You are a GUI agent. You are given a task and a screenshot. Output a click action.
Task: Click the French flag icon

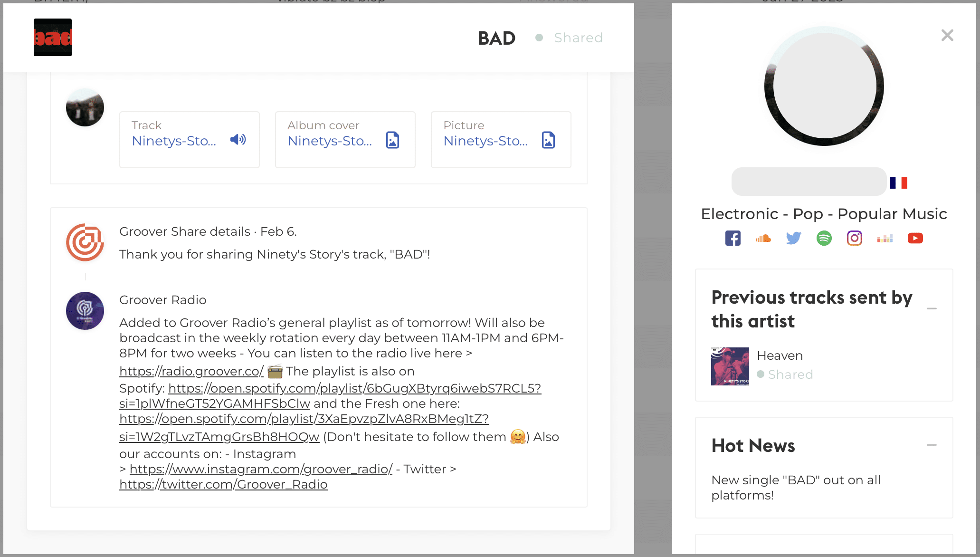tap(898, 183)
